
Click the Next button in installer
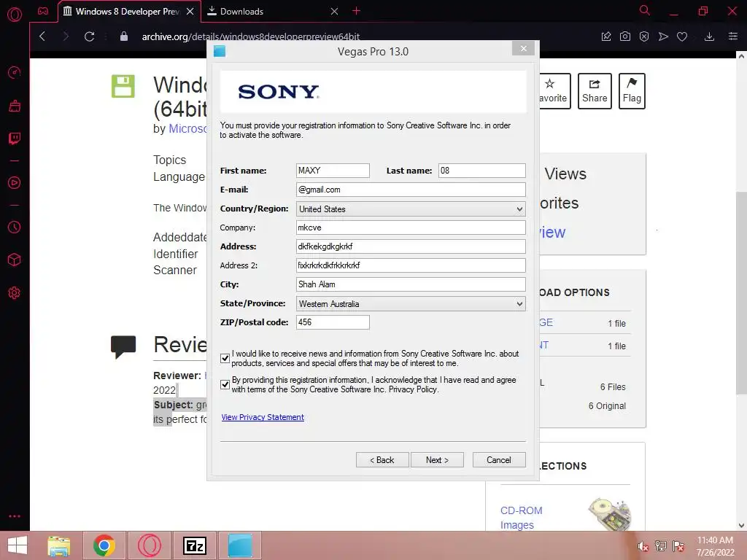coord(438,460)
